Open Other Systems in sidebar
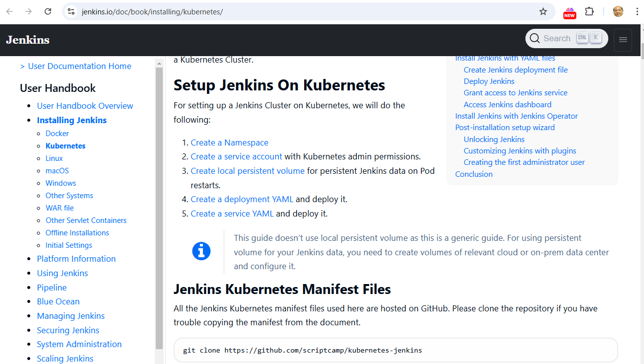The height and width of the screenshot is (364, 644). 69,195
